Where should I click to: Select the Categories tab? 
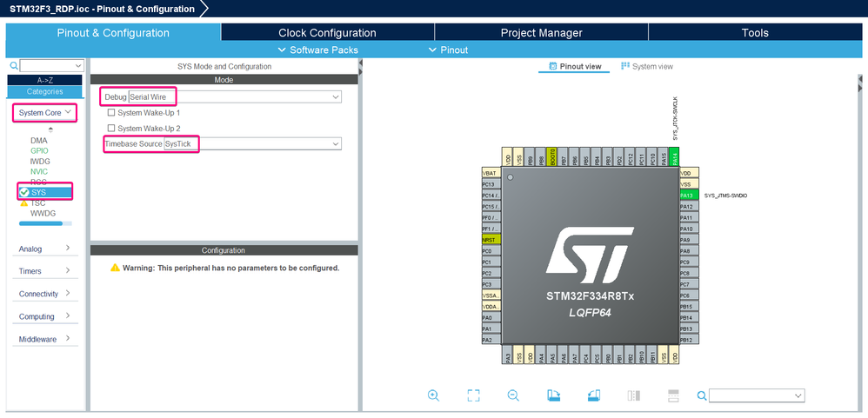(45, 92)
